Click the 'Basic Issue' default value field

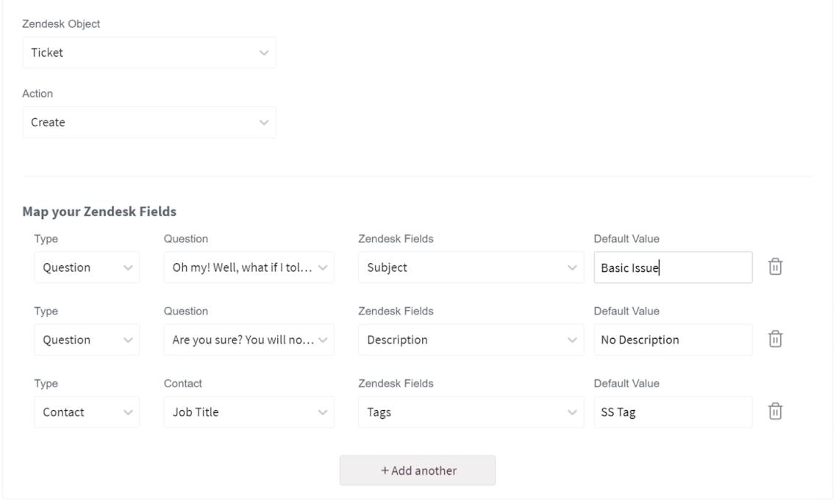click(673, 267)
